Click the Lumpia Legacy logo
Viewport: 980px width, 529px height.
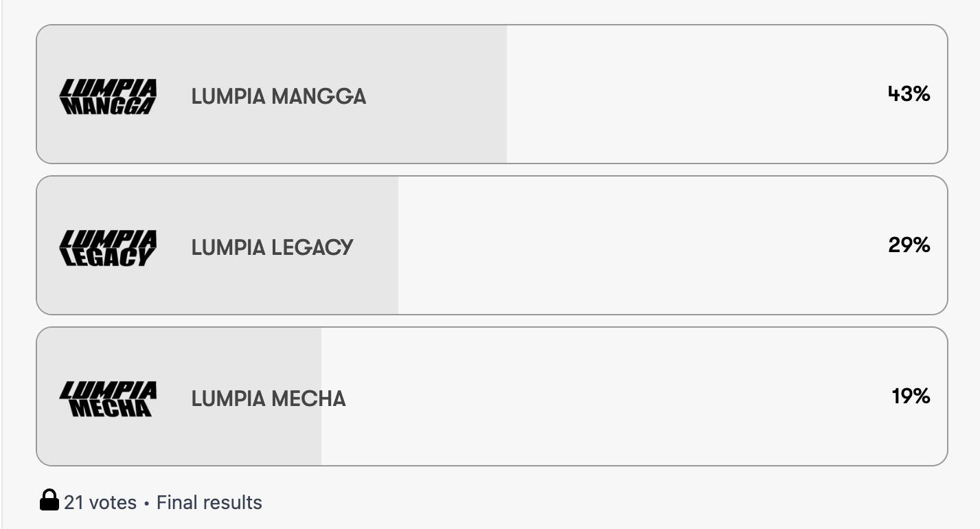(x=108, y=247)
